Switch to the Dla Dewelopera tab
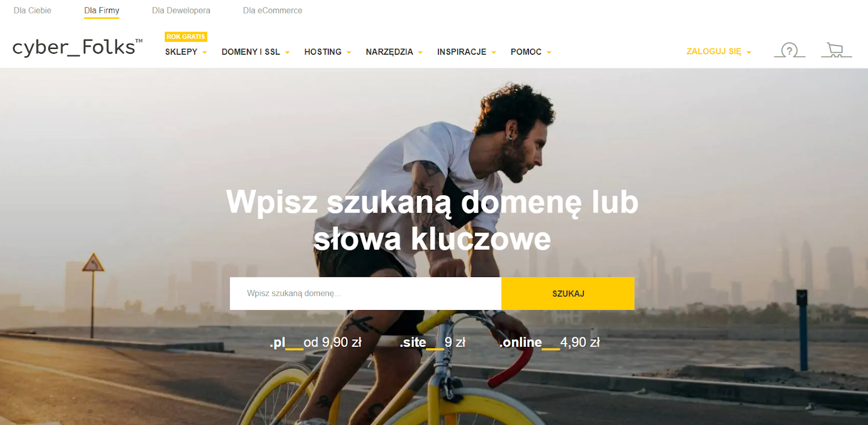Viewport: 868px width, 425px height. 181,10
